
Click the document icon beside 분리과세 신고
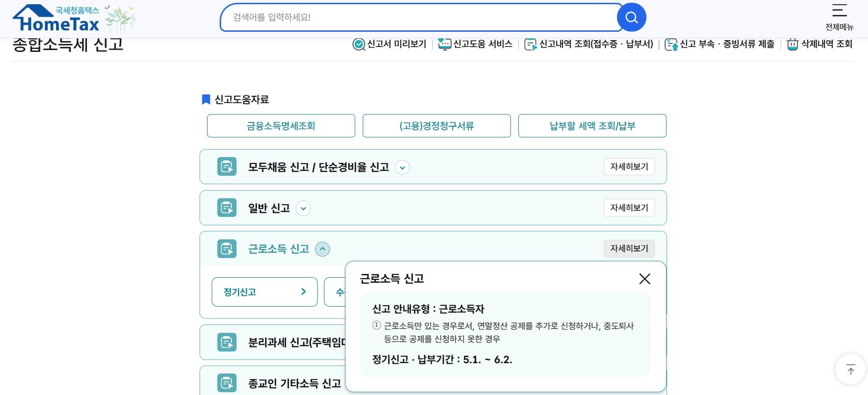[x=227, y=342]
